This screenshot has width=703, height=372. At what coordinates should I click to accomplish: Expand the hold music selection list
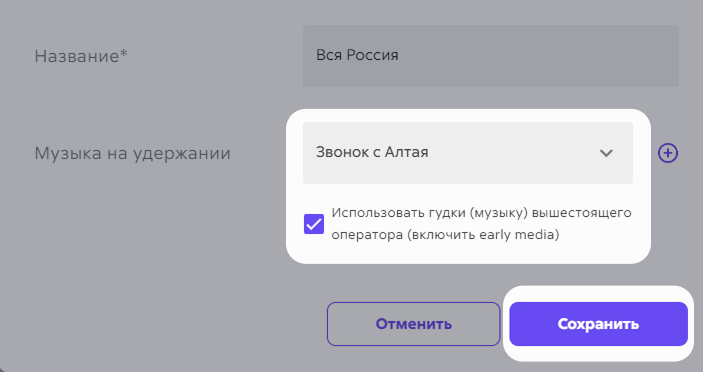point(468,153)
